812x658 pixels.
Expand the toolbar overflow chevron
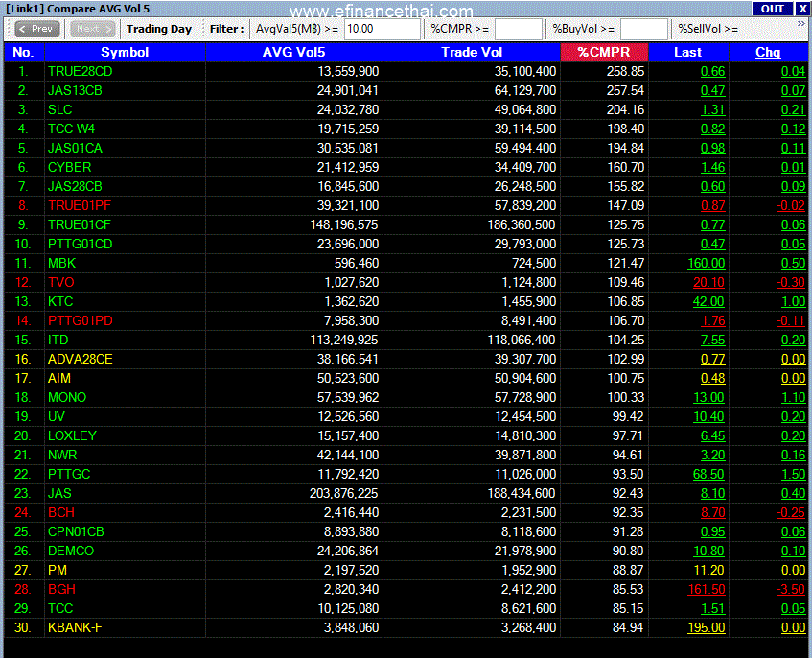(801, 24)
